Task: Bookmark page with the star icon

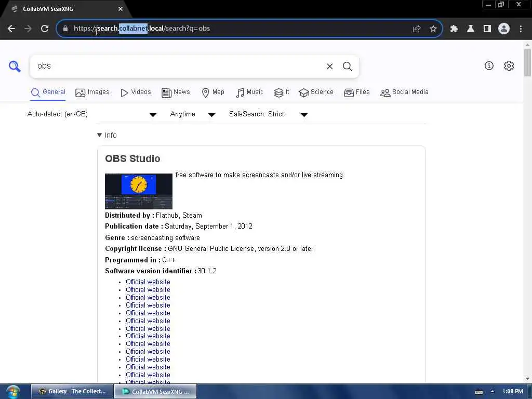Action: click(x=433, y=29)
